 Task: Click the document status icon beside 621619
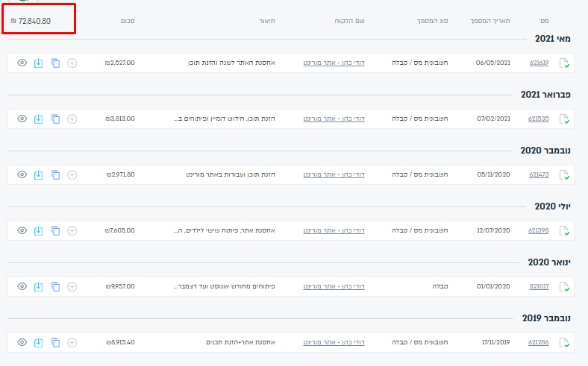tap(565, 63)
